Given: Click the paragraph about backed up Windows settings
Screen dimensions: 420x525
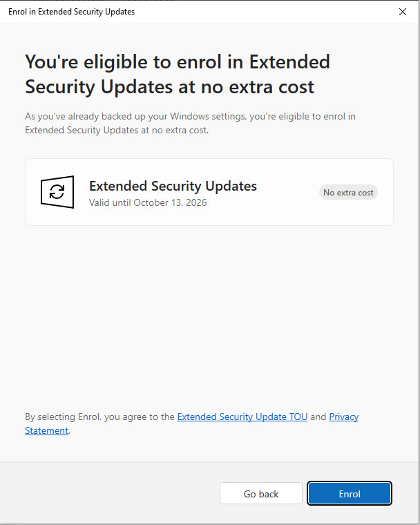Looking at the screenshot, I should tap(190, 123).
